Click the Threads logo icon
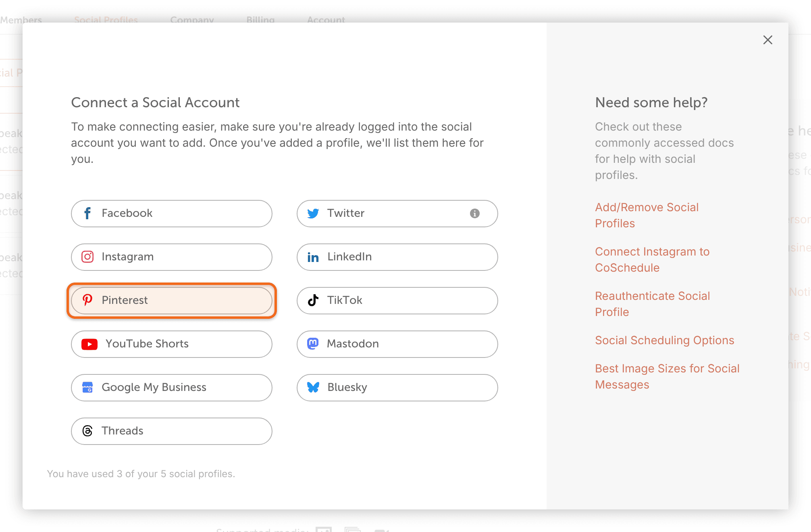The image size is (811, 532). (87, 431)
